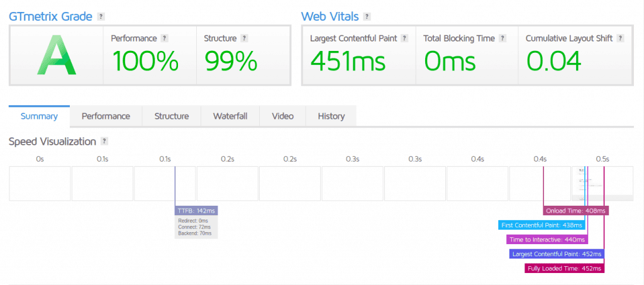Select the Summary tab
Image resolution: width=644 pixels, height=285 pixels.
tap(40, 116)
